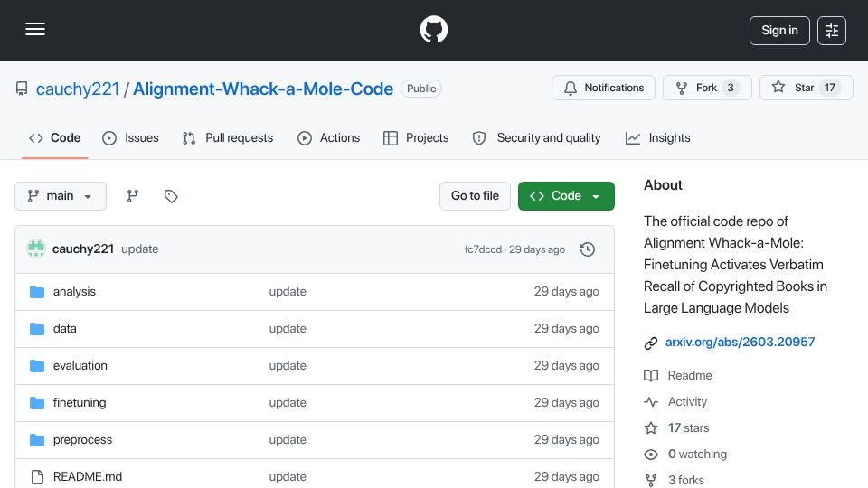Image resolution: width=868 pixels, height=488 pixels.
Task: Click the data folder icon
Action: pyautogui.click(x=37, y=329)
